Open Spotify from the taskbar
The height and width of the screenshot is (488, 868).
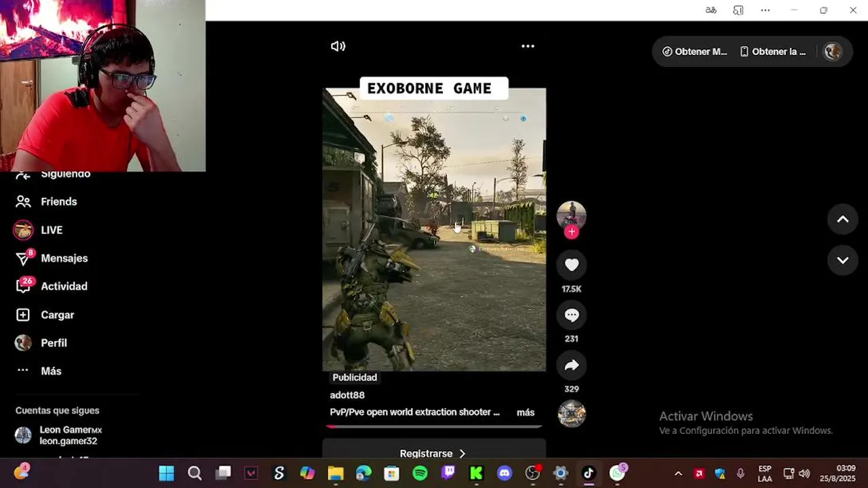tap(420, 473)
